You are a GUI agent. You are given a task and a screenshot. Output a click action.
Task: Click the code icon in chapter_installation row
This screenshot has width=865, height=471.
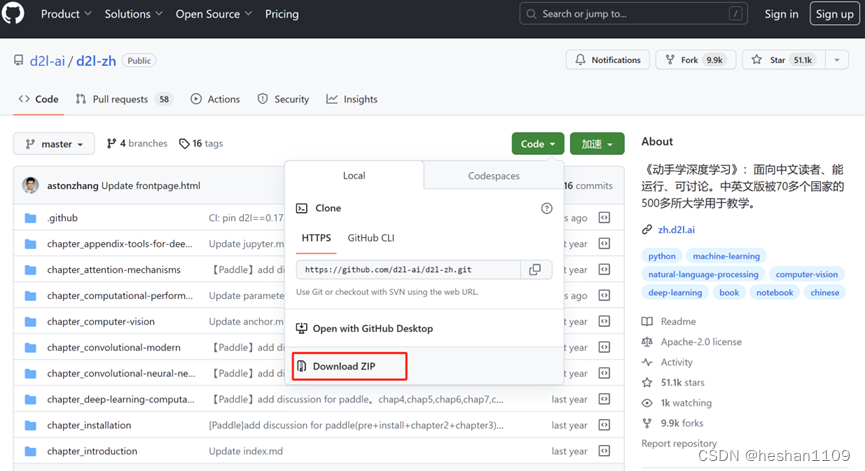[x=605, y=425]
